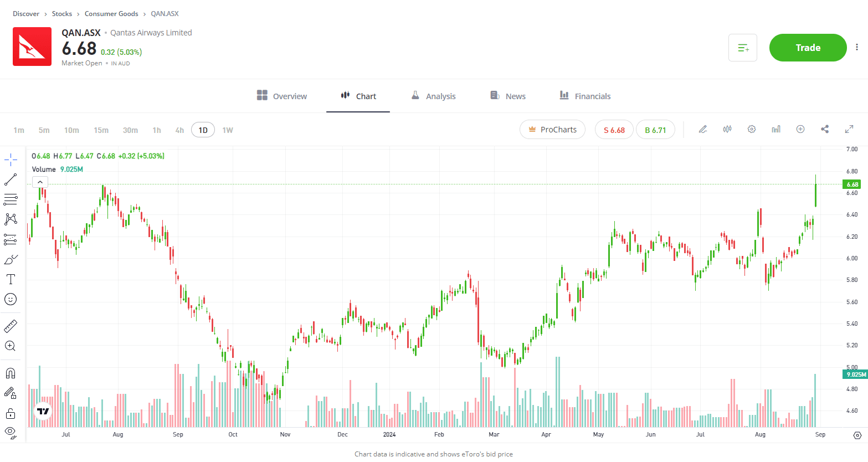Hide all drawings with the eye icon
Image resolution: width=868 pixels, height=462 pixels.
tap(11, 432)
